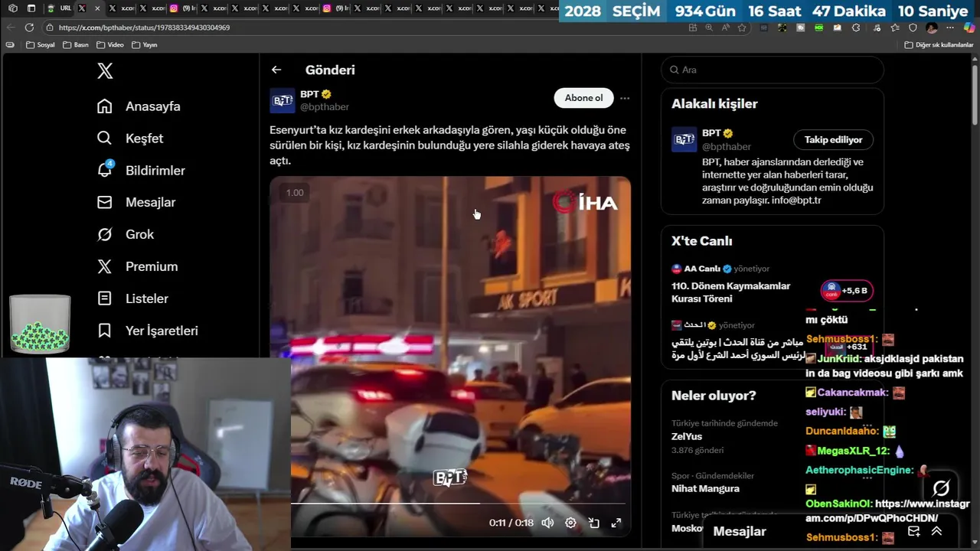The width and height of the screenshot is (980, 551).
Task: Enter fullscreen on the video
Action: (x=616, y=523)
